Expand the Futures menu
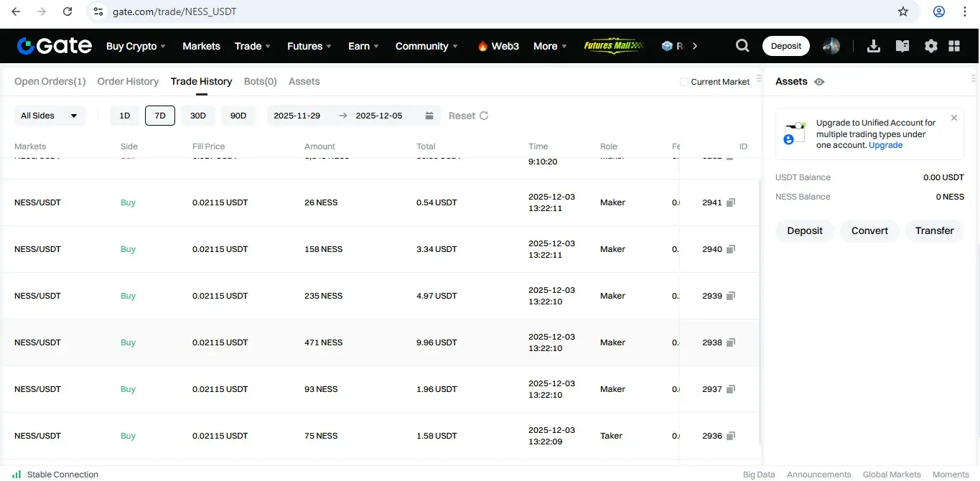The image size is (980, 481). point(309,46)
